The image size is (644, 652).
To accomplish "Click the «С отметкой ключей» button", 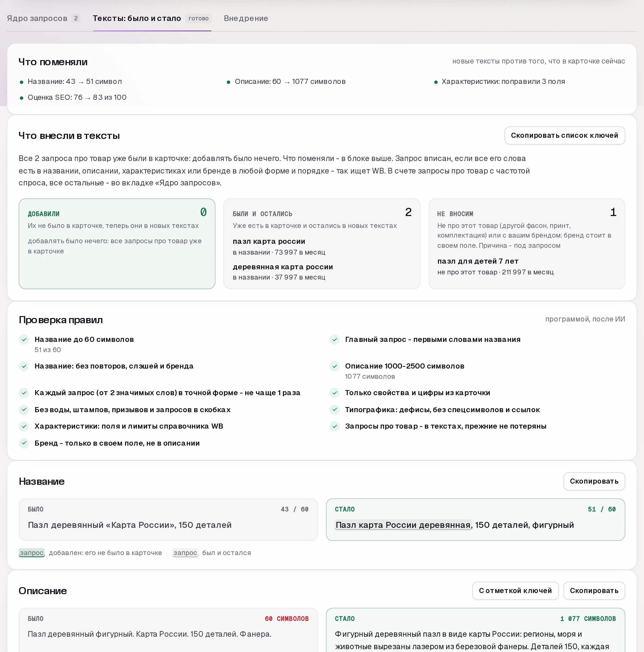I will (515, 590).
